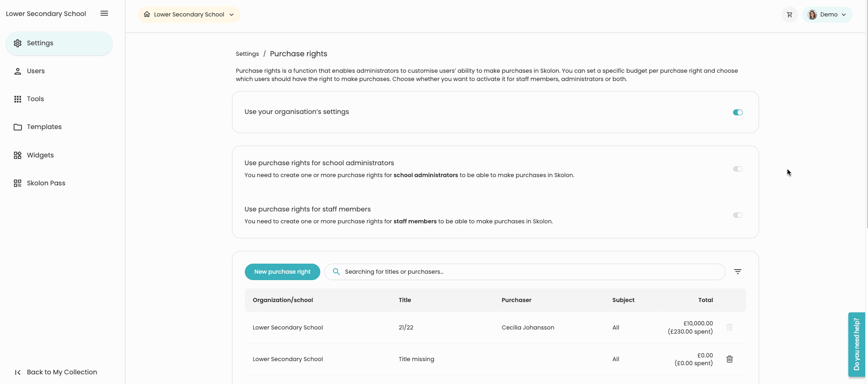Image resolution: width=868 pixels, height=384 pixels.
Task: Open Users in the sidebar
Action: point(36,71)
